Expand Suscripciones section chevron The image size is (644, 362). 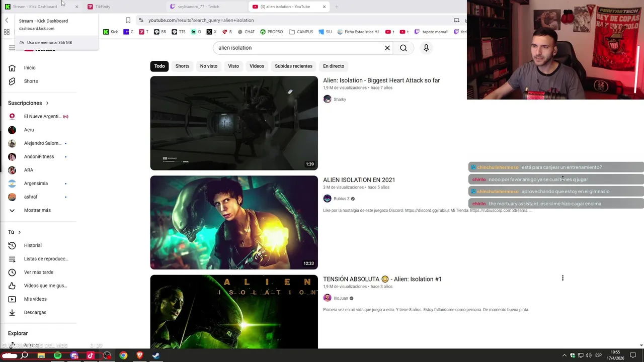coord(47,103)
